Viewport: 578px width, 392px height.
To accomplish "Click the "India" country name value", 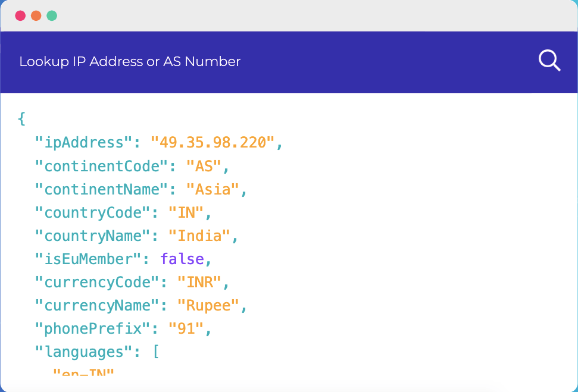I will click(200, 236).
